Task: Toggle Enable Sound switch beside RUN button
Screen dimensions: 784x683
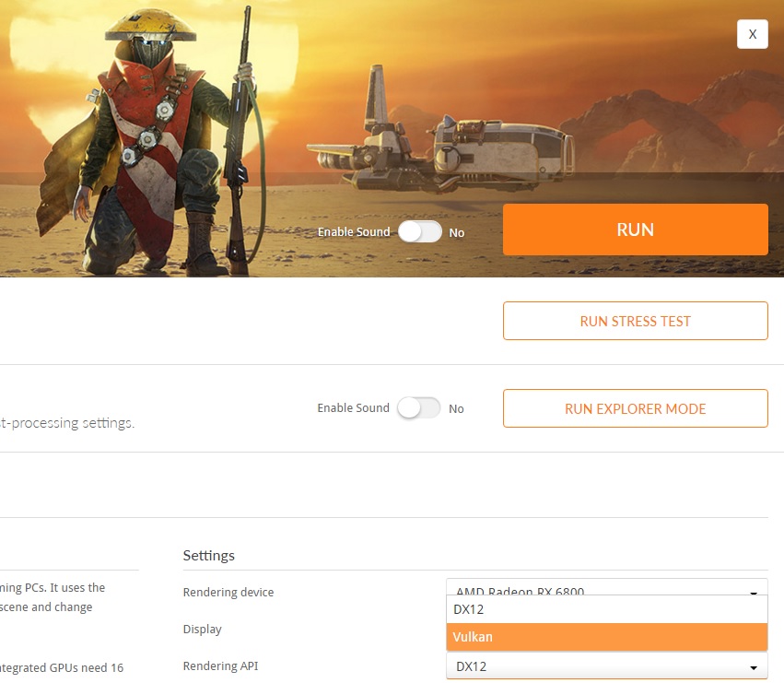Action: [420, 231]
